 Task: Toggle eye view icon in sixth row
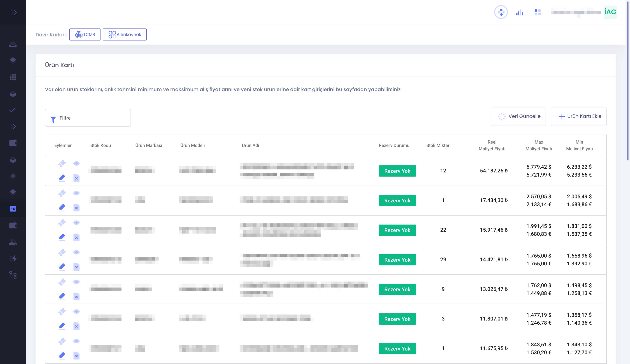(76, 312)
